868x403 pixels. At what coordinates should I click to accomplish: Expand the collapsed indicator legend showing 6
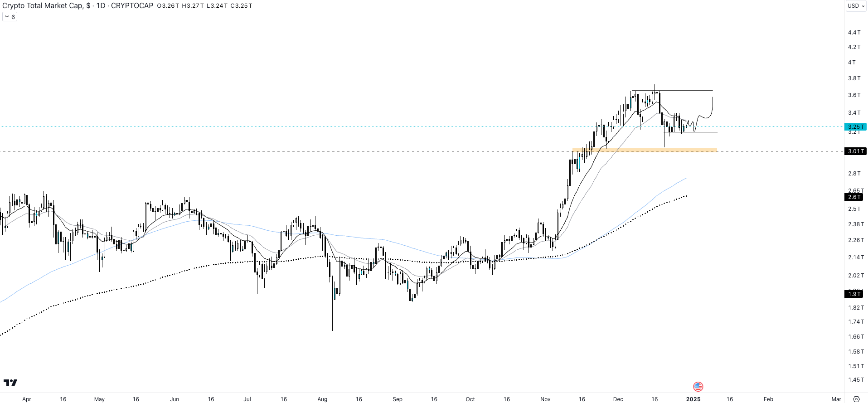click(10, 17)
